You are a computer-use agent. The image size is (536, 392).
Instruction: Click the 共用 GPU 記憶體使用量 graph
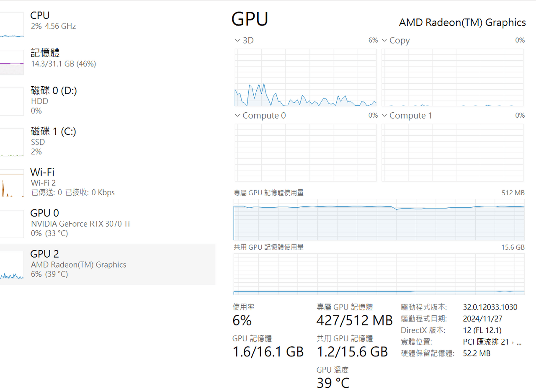379,274
